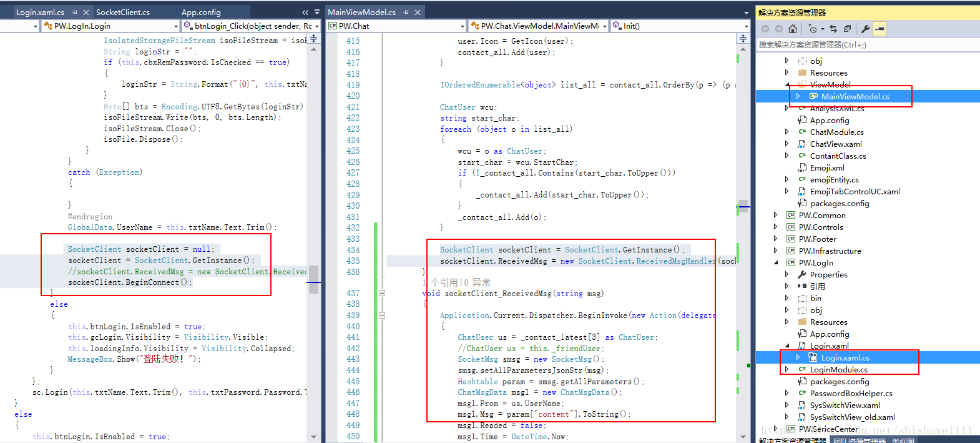Collapse the PW.LogIn project node
Viewport: 980px width, 443px height.
pos(776,262)
